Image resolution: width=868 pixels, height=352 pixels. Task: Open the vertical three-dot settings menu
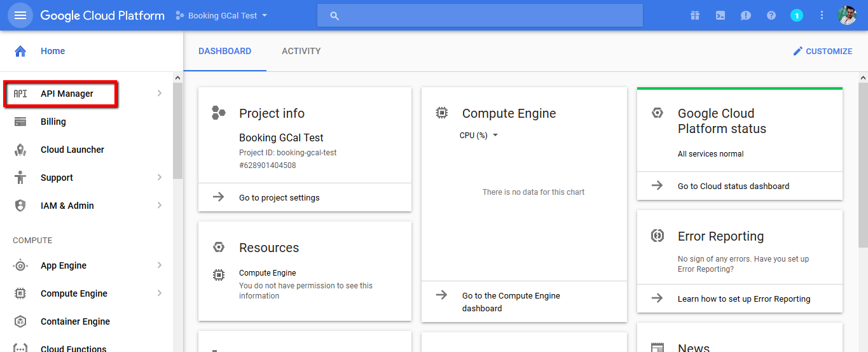click(822, 15)
